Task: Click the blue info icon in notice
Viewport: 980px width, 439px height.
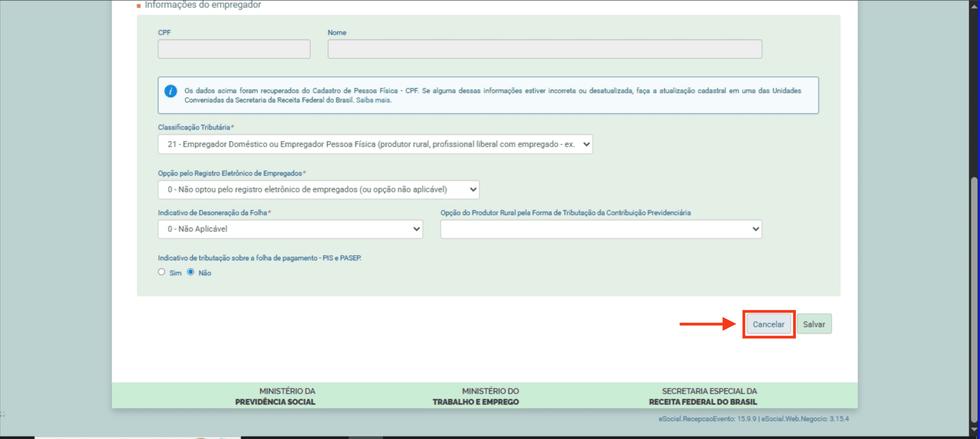Action: click(x=170, y=91)
